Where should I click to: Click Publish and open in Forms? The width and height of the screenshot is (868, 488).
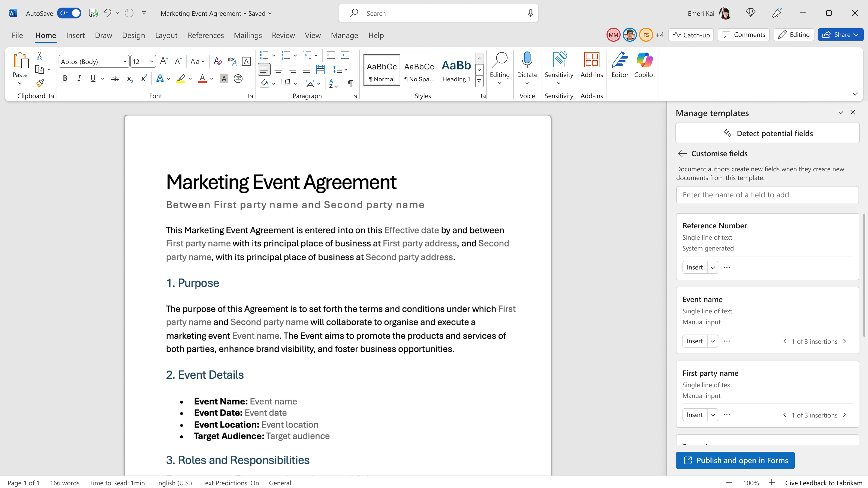tap(735, 460)
